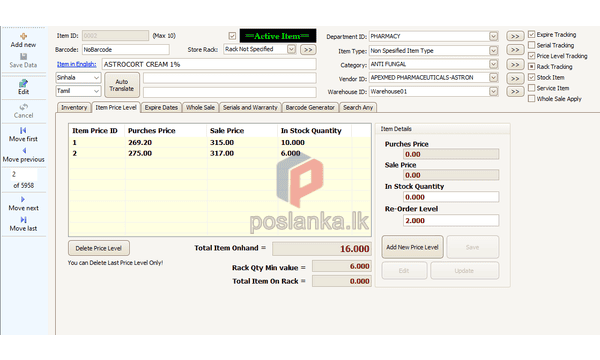
Task: Click the Edit pencil icon in sidebar
Action: click(x=23, y=83)
